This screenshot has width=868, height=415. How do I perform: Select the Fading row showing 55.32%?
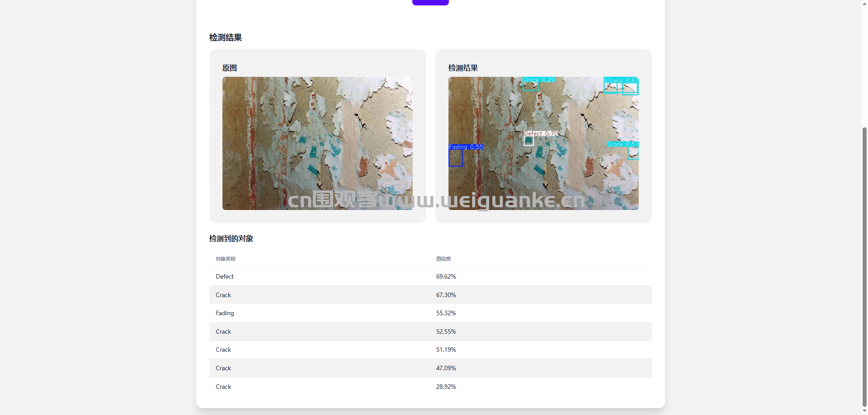[430, 313]
